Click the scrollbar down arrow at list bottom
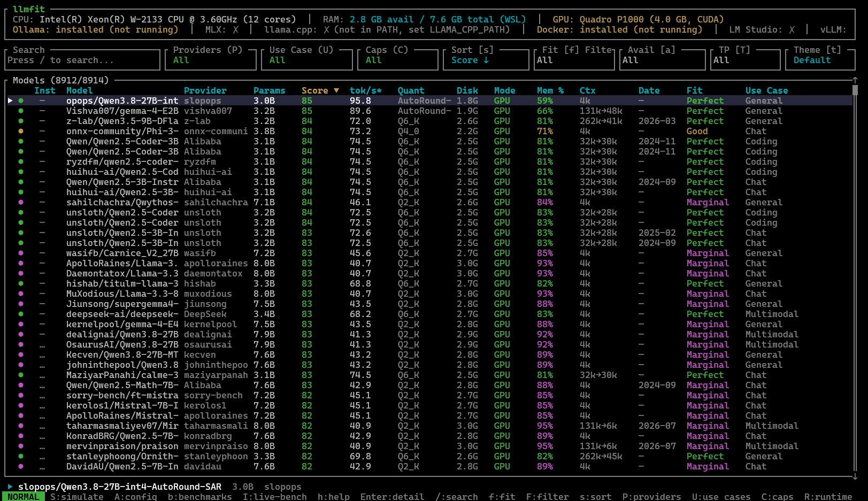 855,476
